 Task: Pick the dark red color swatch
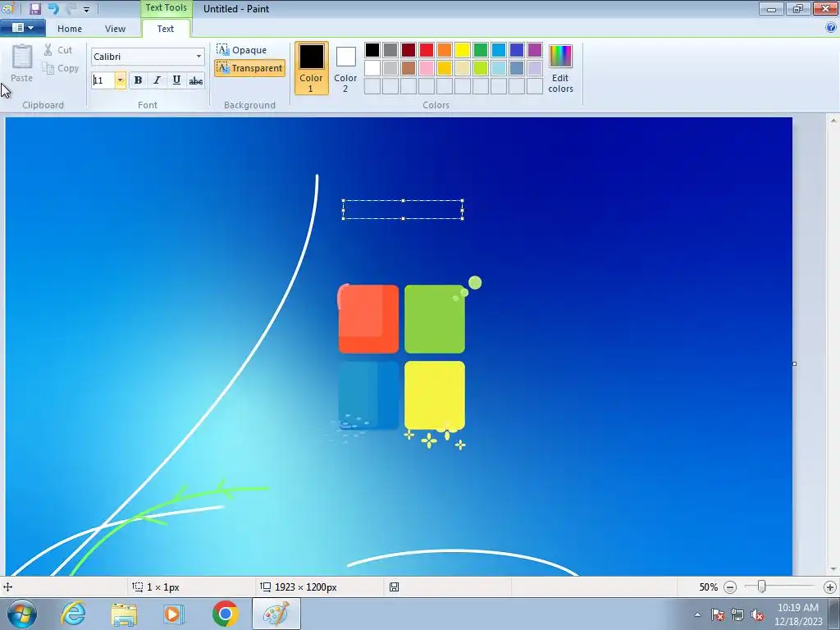tap(409, 50)
